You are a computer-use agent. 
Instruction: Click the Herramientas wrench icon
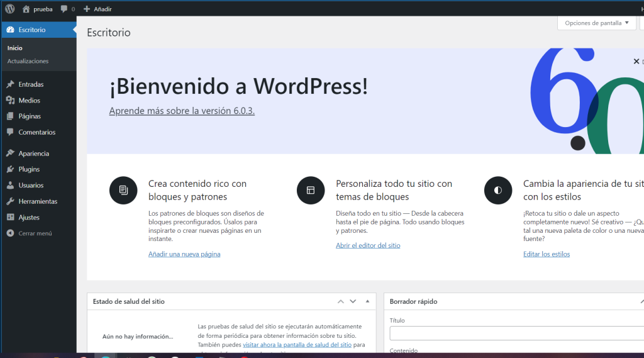(x=10, y=201)
